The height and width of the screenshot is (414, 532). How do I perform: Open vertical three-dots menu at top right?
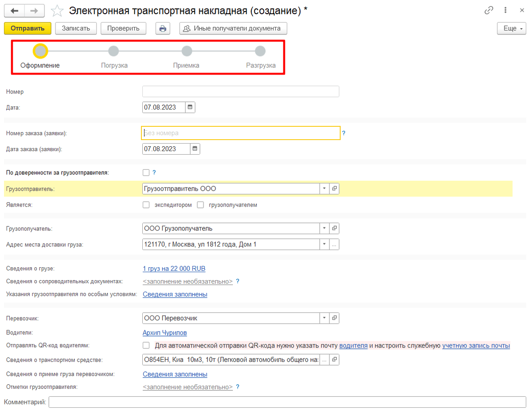[x=505, y=11]
